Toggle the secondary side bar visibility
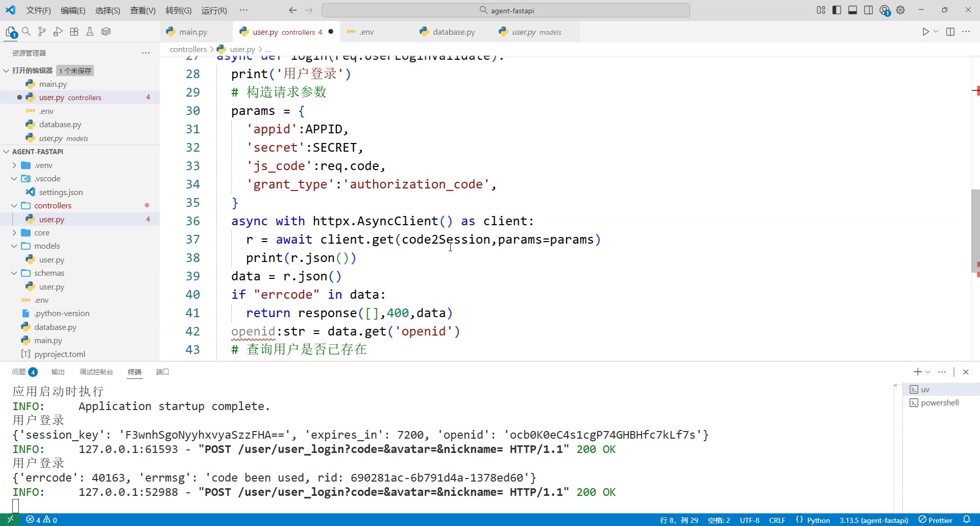This screenshot has height=526, width=980. [868, 10]
